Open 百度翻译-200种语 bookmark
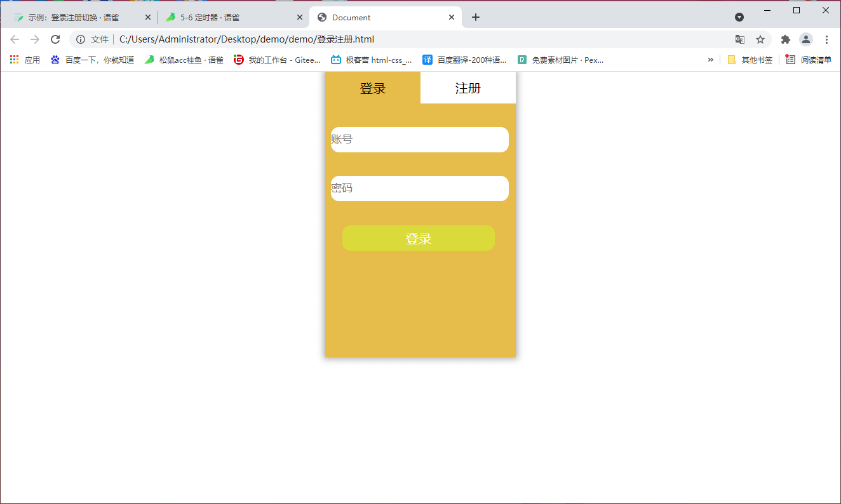841x504 pixels. coord(465,60)
